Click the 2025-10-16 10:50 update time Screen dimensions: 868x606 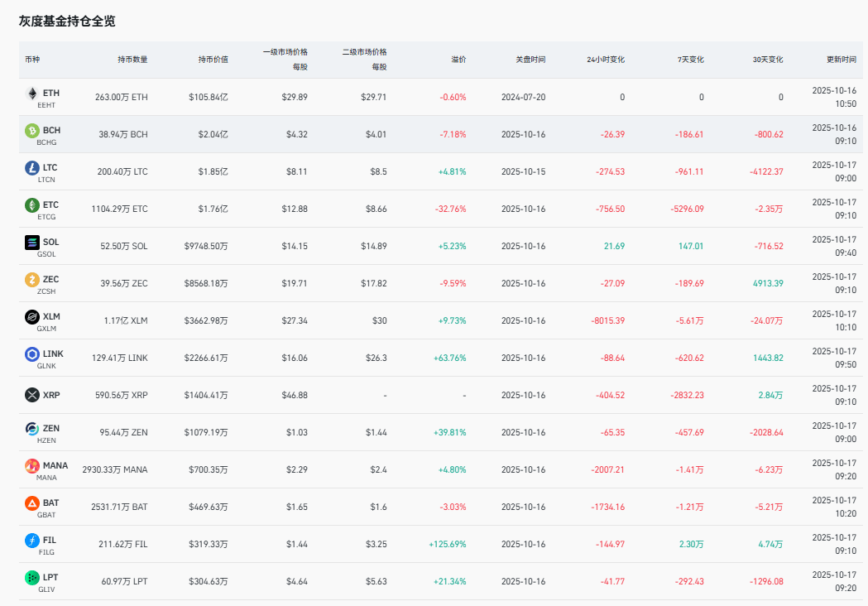(834, 97)
